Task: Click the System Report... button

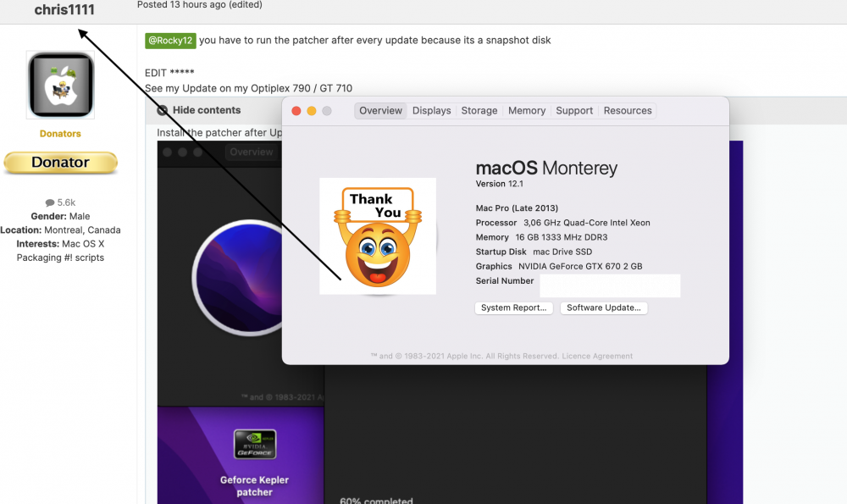Action: (514, 308)
